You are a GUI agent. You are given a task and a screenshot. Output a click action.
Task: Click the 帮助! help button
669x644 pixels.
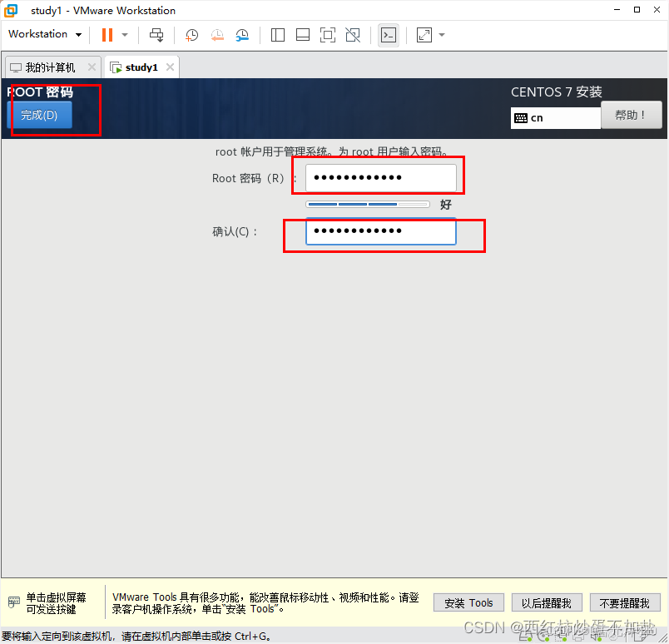[631, 115]
